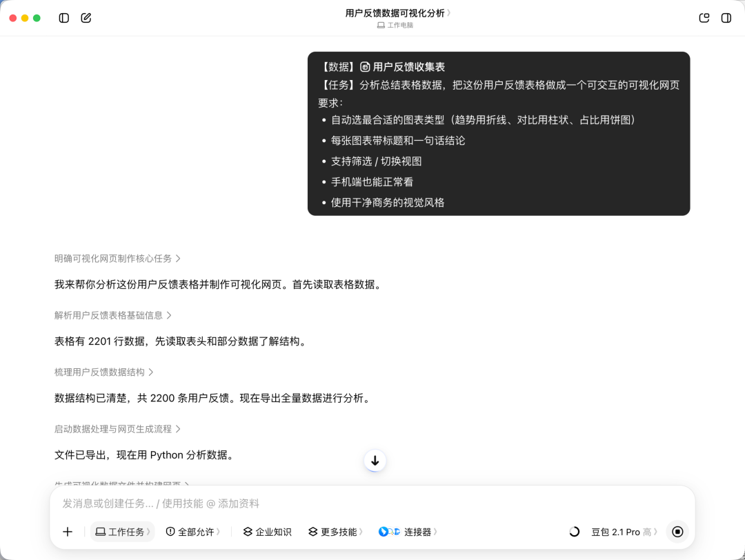The image size is (745, 560).
Task: Open the 工作任务 mode dropdown
Action: point(123,532)
